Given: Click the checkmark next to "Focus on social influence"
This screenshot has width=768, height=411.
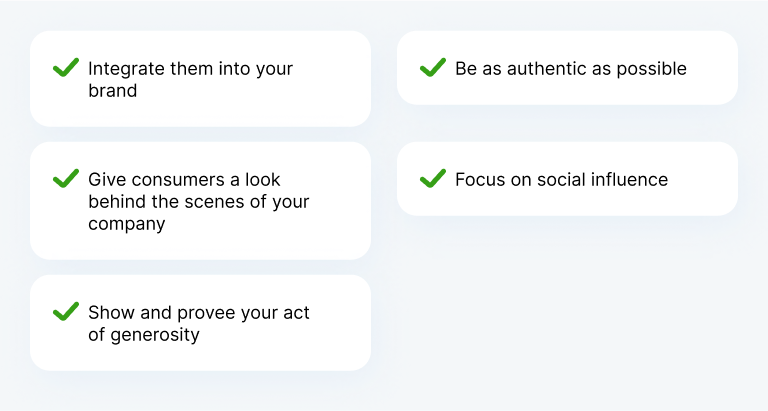Looking at the screenshot, I should tap(433, 178).
